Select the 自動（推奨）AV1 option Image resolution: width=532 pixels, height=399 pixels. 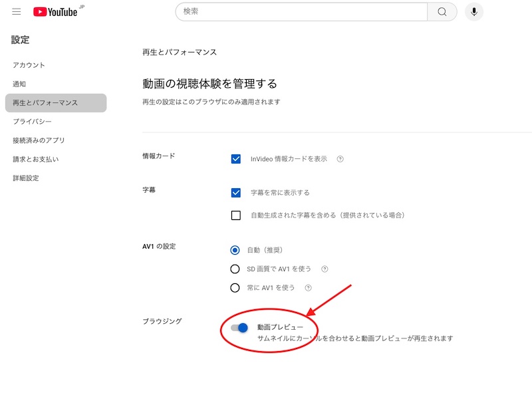click(234, 250)
